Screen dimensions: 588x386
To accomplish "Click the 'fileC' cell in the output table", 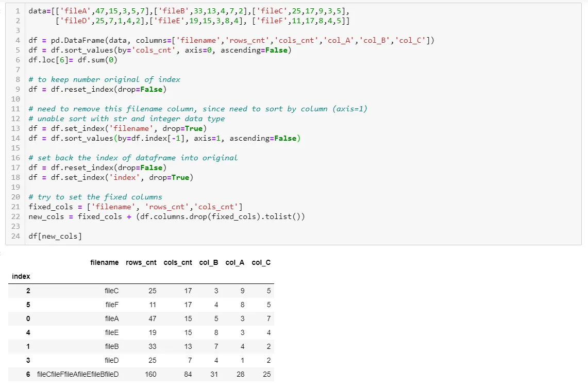I will tap(112, 291).
